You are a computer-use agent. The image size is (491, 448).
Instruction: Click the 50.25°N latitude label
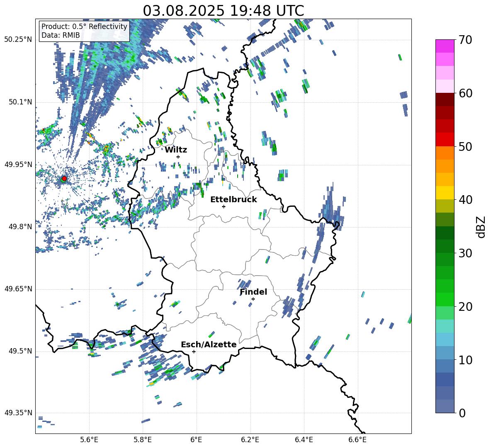pos(18,40)
